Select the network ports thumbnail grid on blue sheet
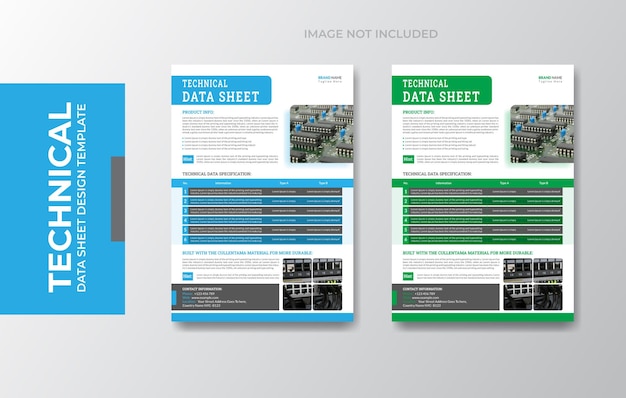626x398 pixels. tap(313, 284)
